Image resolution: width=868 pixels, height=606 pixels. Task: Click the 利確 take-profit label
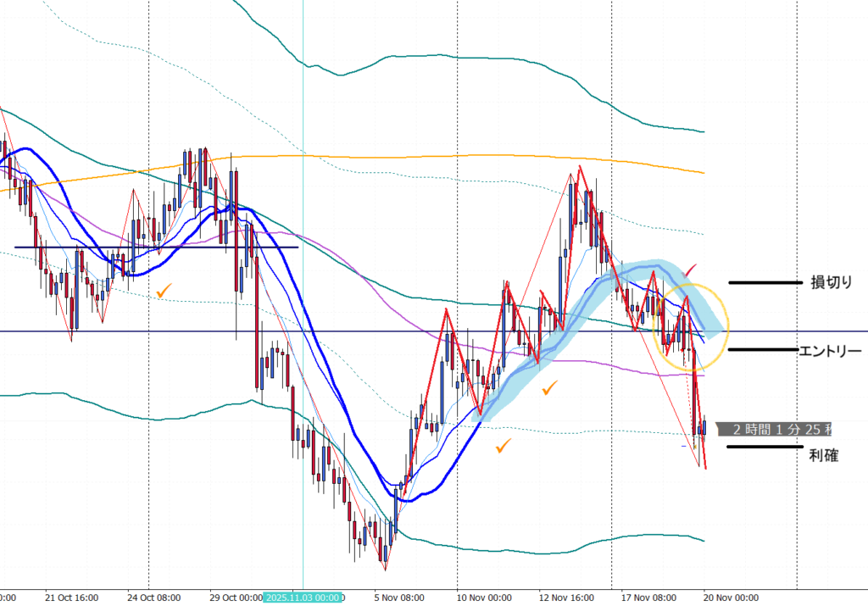tap(823, 455)
